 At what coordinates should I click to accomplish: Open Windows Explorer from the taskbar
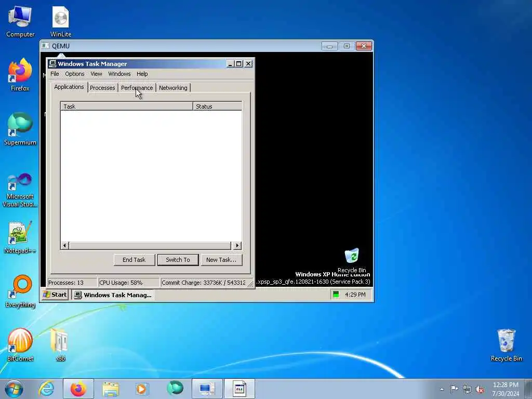[111, 389]
